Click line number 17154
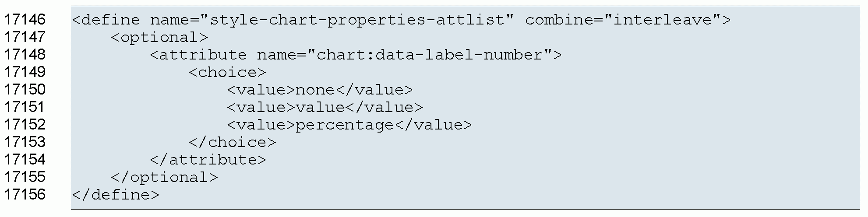Screen dimensions: 868x217 [25, 160]
